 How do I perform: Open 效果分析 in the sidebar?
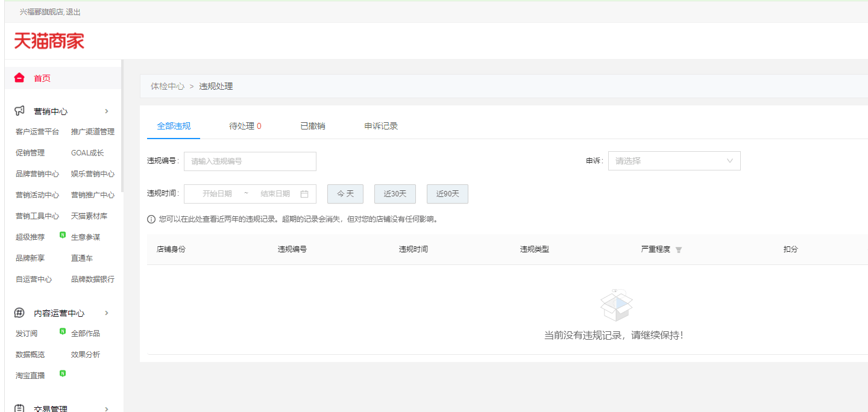[86, 355]
